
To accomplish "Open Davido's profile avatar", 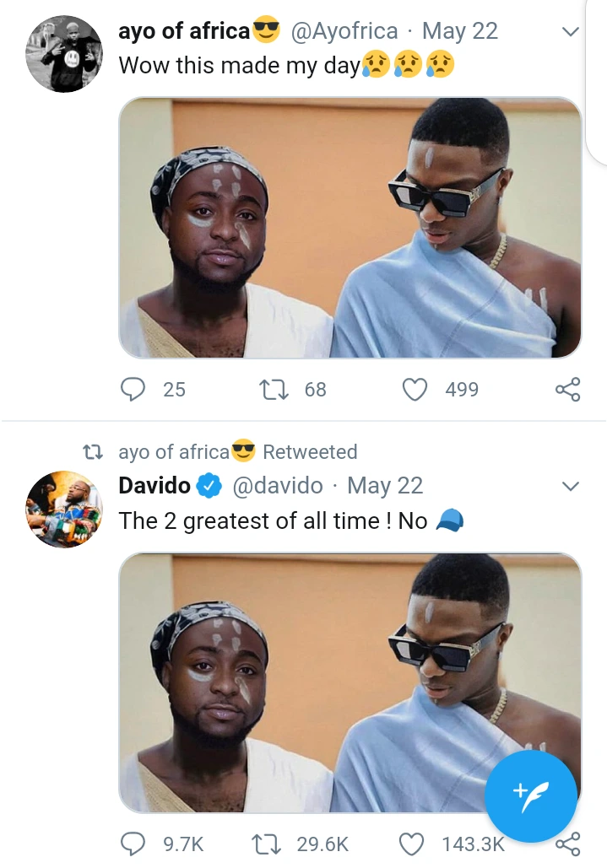I will pyautogui.click(x=65, y=509).
